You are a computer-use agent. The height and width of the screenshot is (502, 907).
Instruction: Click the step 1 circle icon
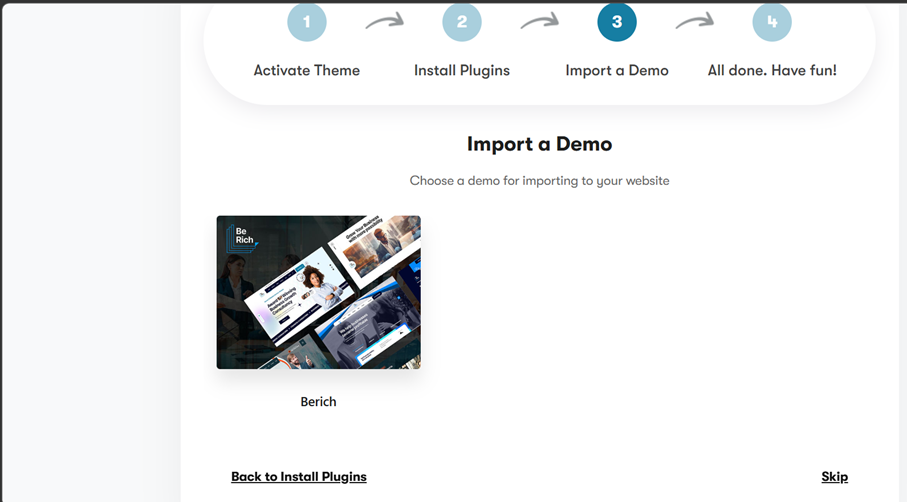[306, 22]
